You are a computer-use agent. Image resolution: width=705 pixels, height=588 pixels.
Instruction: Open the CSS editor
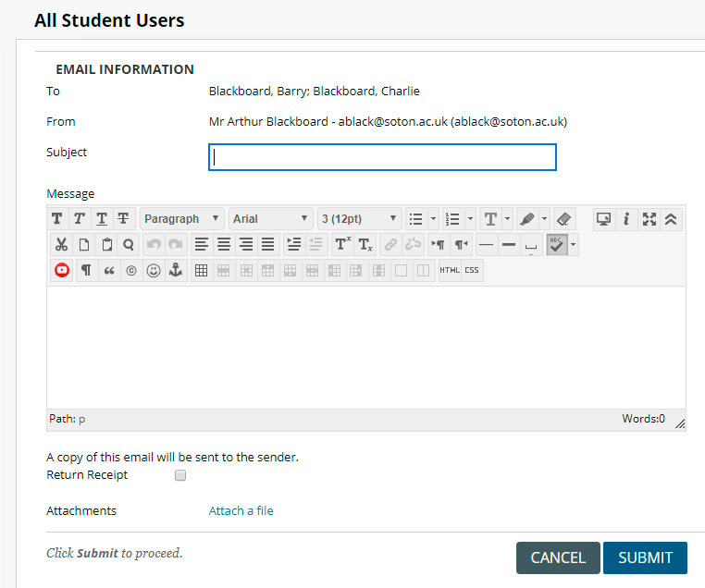(x=472, y=270)
